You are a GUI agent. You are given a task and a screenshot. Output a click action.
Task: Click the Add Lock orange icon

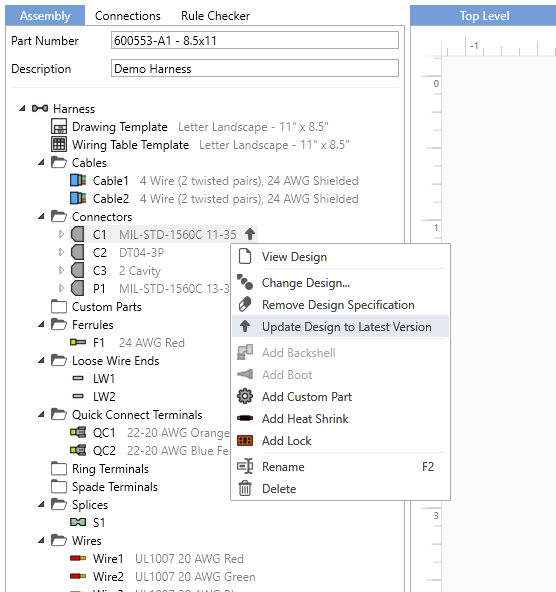[x=245, y=441]
